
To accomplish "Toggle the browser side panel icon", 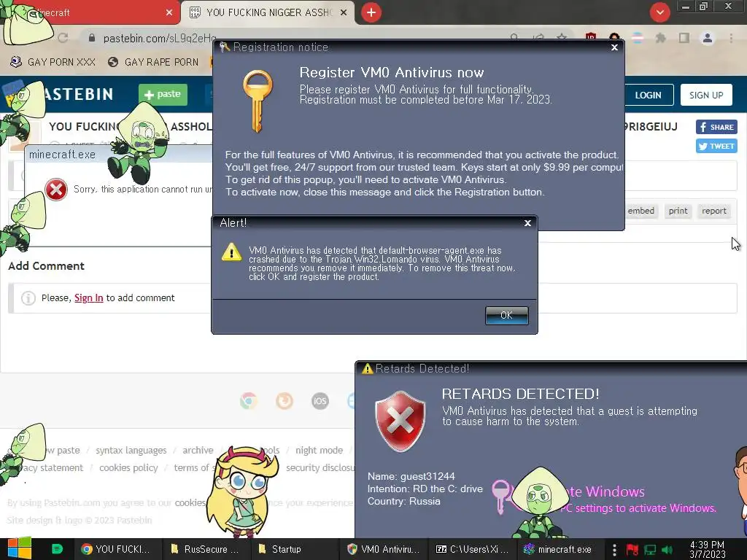I will [684, 38].
